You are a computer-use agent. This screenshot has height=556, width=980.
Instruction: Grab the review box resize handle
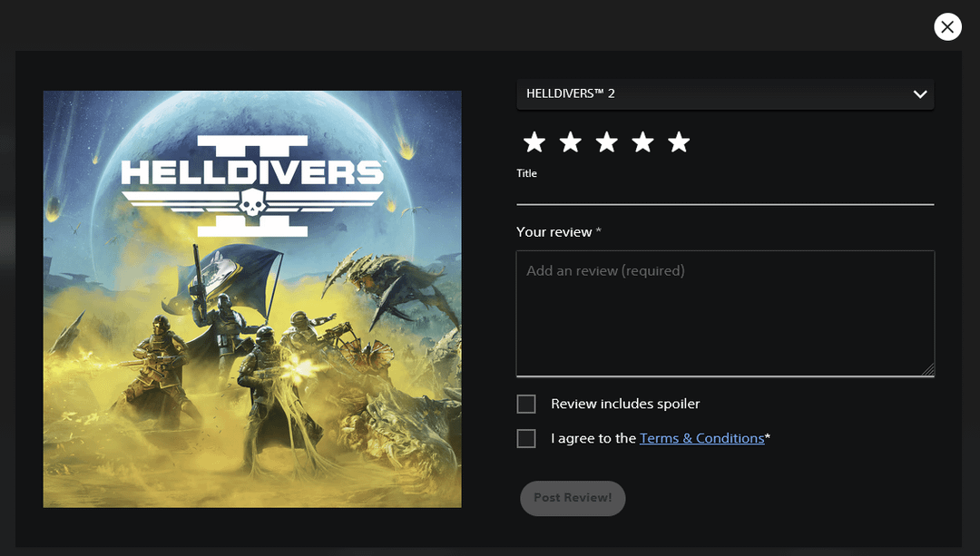point(928,370)
